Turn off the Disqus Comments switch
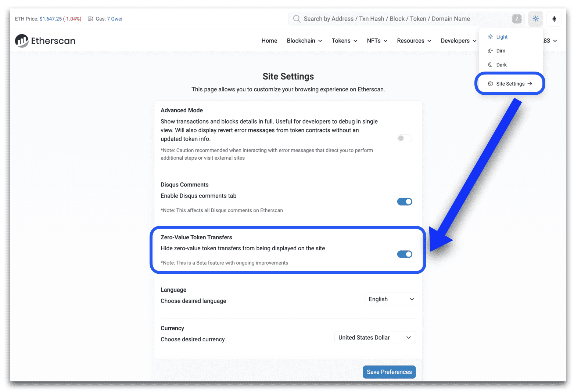Viewport: 574px width, 392px height. click(x=405, y=202)
